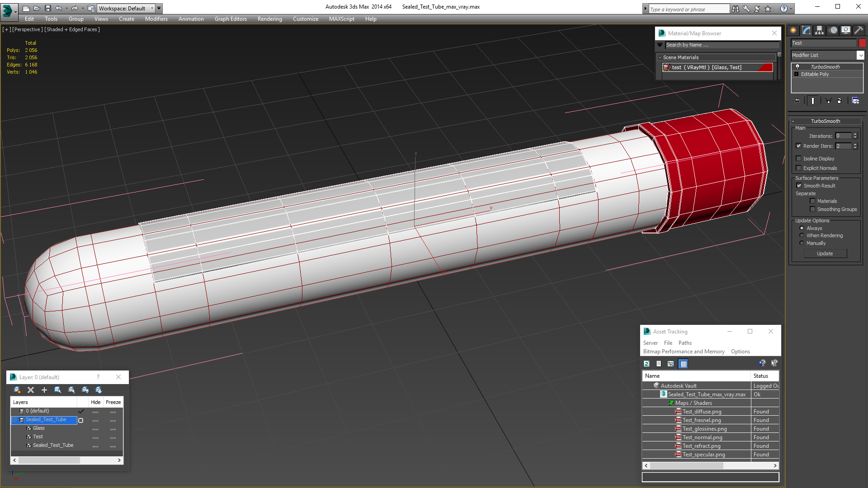
Task: Select Always update option
Action: (x=802, y=228)
